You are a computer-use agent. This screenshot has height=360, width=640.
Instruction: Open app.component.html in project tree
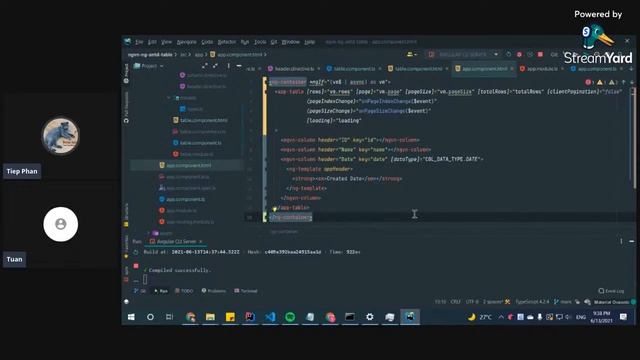pyautogui.click(x=186, y=165)
